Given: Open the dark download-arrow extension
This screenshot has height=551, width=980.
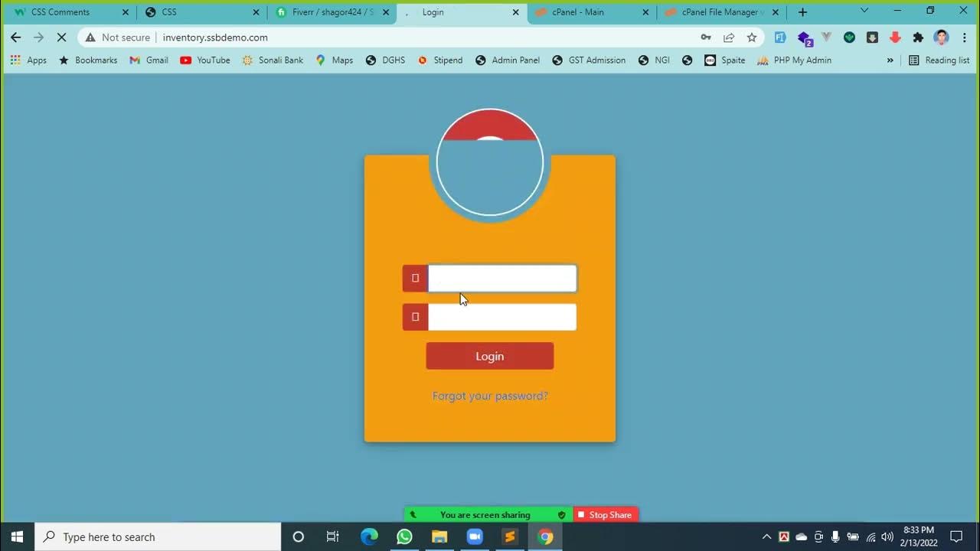Looking at the screenshot, I should 872,37.
